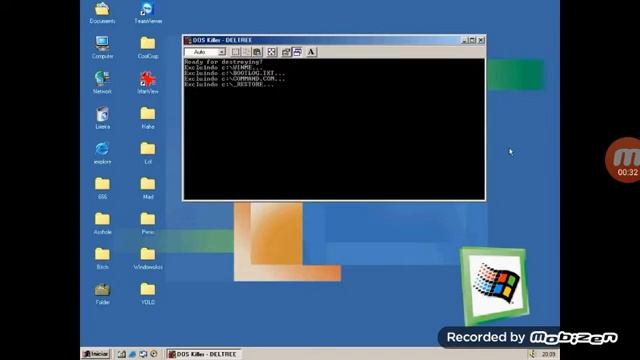The width and height of the screenshot is (640, 360).
Task: Click the Mark tool in DOS toolbar
Action: pos(236,52)
